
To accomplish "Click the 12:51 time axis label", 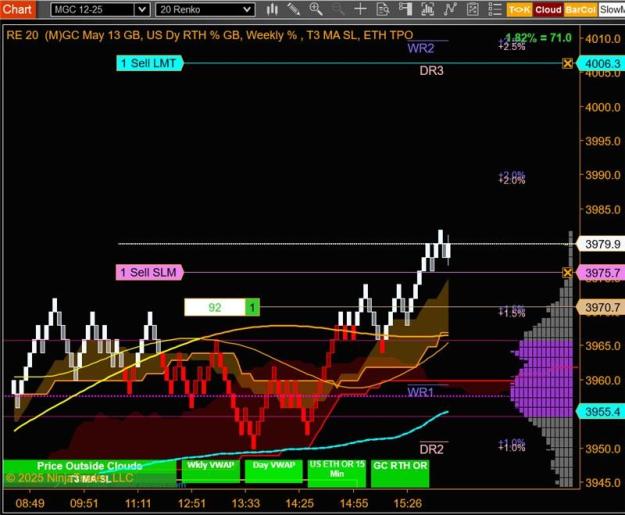I will [192, 503].
